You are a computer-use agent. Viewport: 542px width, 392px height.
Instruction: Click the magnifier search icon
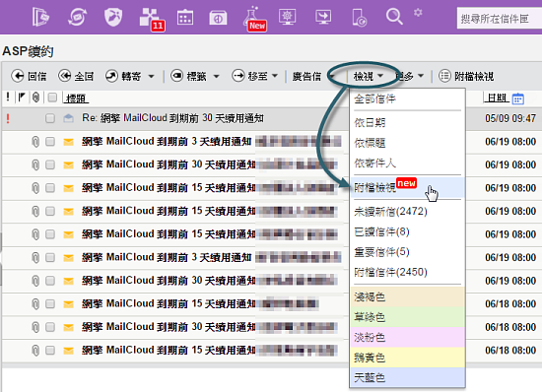tap(394, 16)
